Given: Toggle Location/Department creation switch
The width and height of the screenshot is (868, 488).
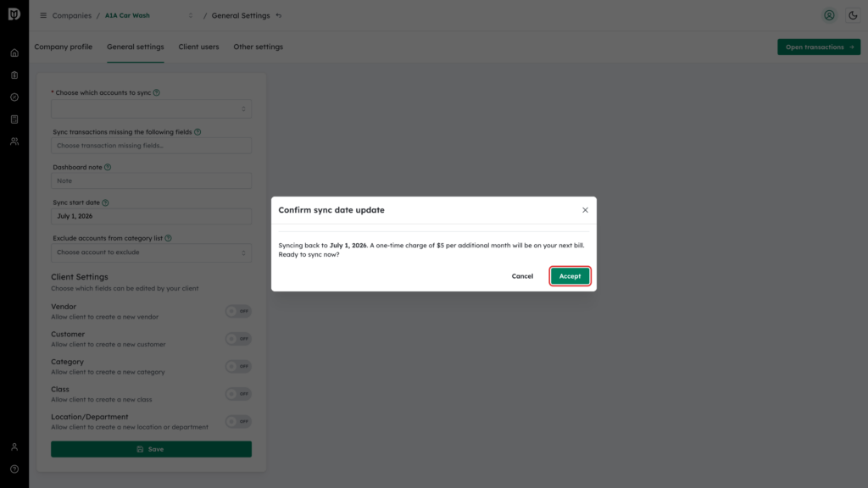Looking at the screenshot, I should tap(238, 422).
